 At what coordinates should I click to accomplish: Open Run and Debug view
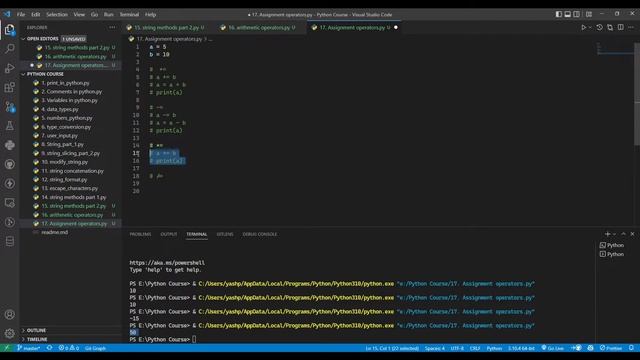[9, 68]
